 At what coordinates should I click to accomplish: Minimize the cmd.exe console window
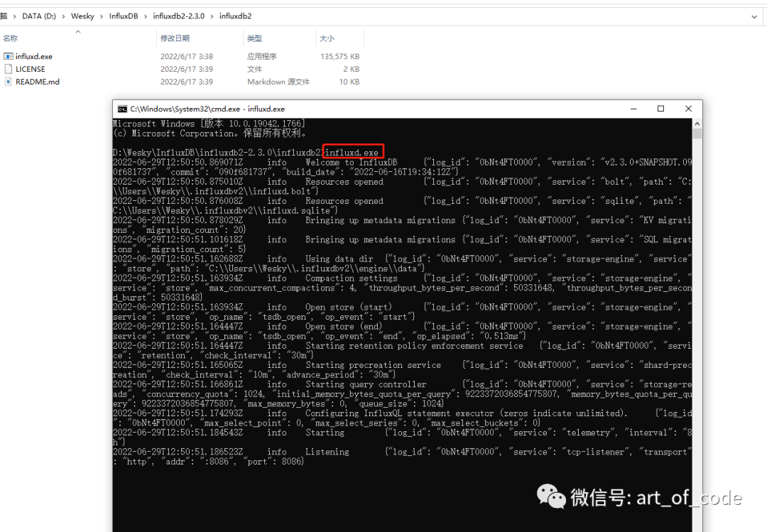(x=633, y=109)
